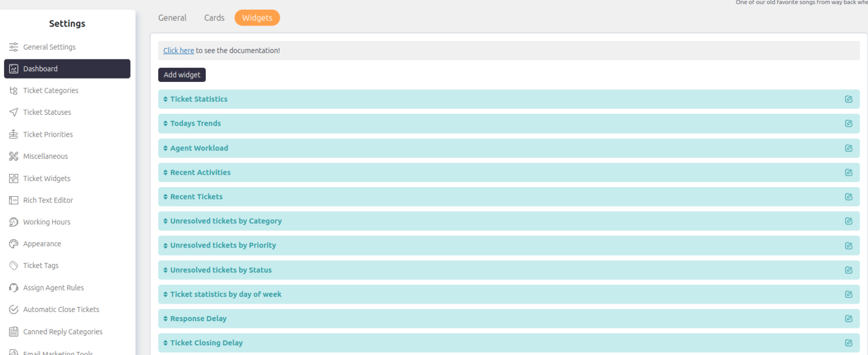
Task: Open Ticket Categories via its tree icon
Action: [12, 90]
